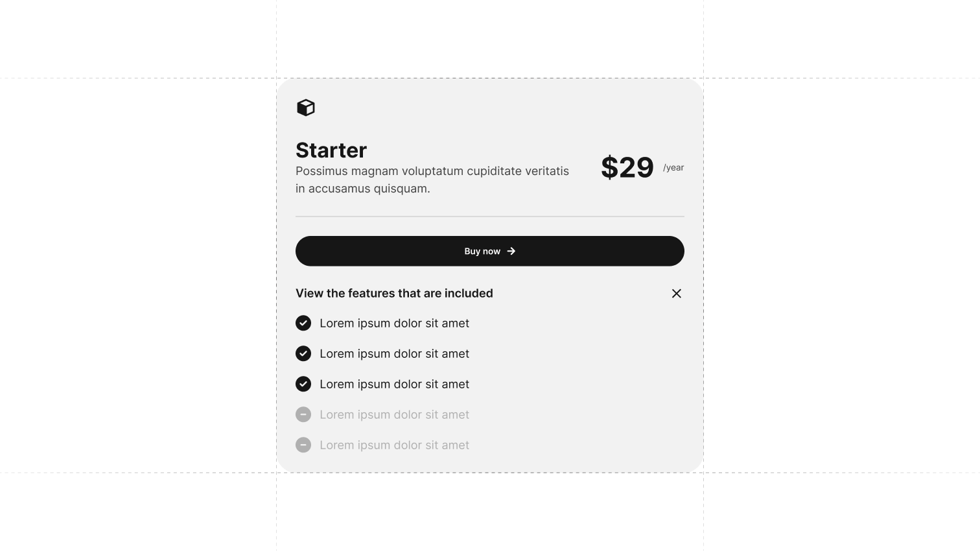Click the arrow icon inside Buy now

coord(511,252)
